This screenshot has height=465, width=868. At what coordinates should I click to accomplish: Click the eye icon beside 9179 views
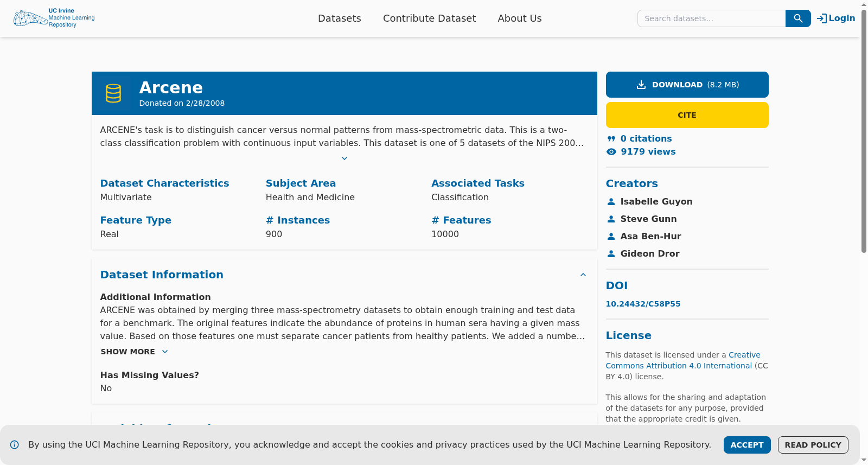tap(611, 152)
